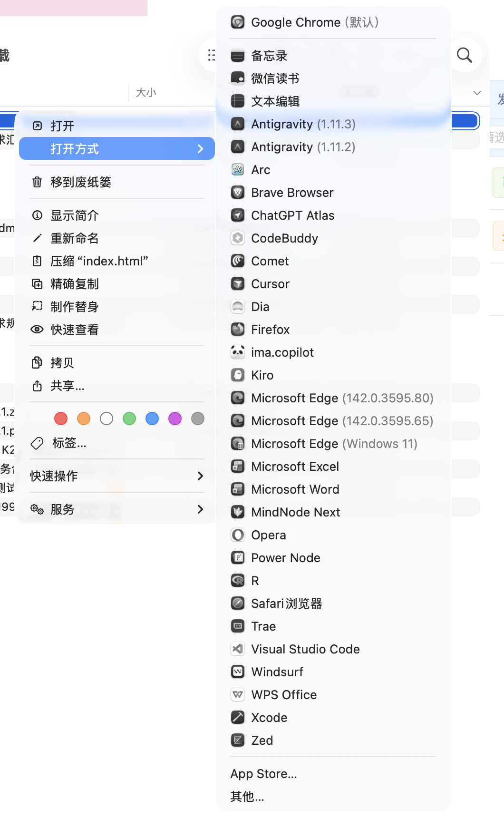Click the Firefox icon
Screen dimensions: 504x818
[x=238, y=329]
